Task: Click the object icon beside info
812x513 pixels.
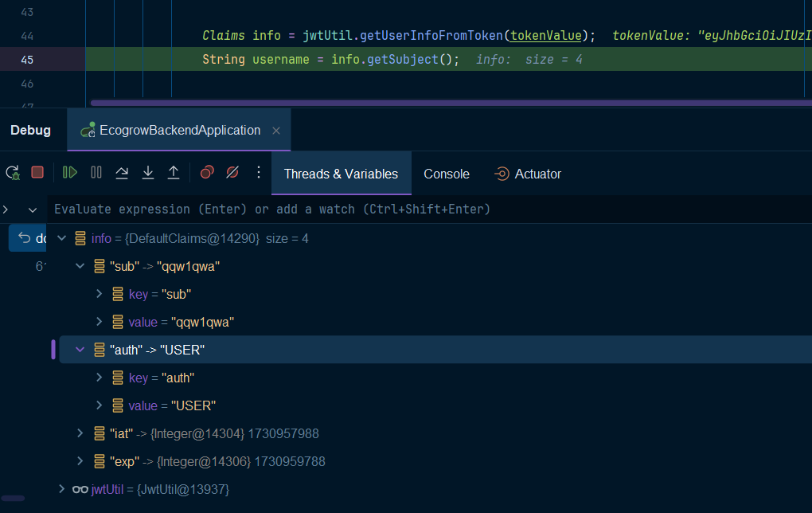Action: click(x=80, y=238)
